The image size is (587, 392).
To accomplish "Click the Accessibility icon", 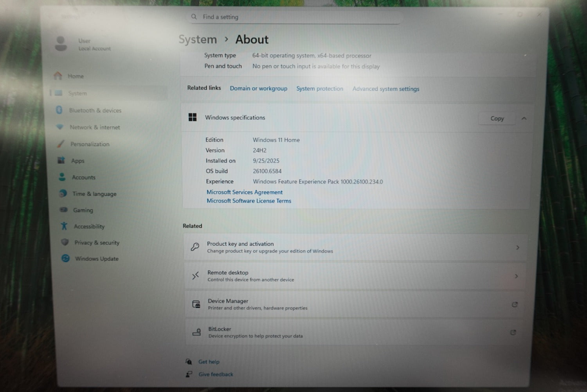I will 64,226.
